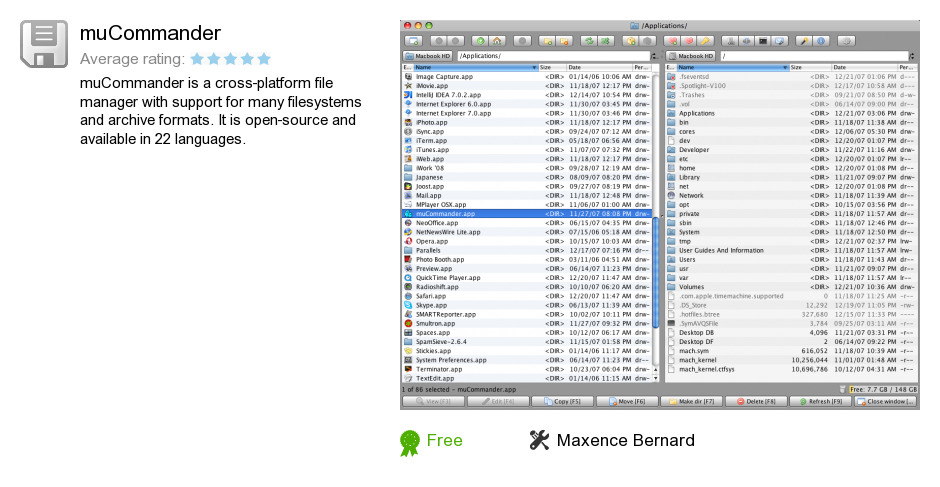This screenshot has height=487, width=940.
Task: Open Edit bookmarks heart icon
Action: tap(689, 41)
